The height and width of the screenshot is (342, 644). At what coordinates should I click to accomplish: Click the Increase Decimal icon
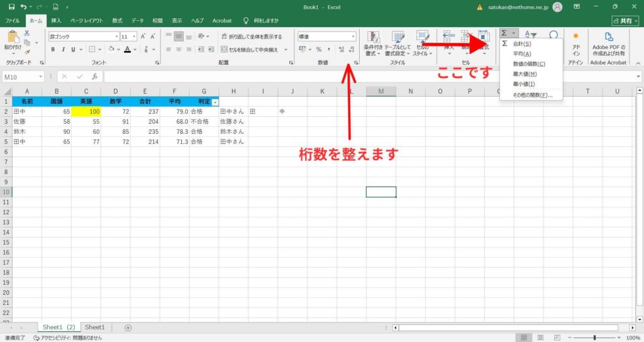[x=341, y=49]
